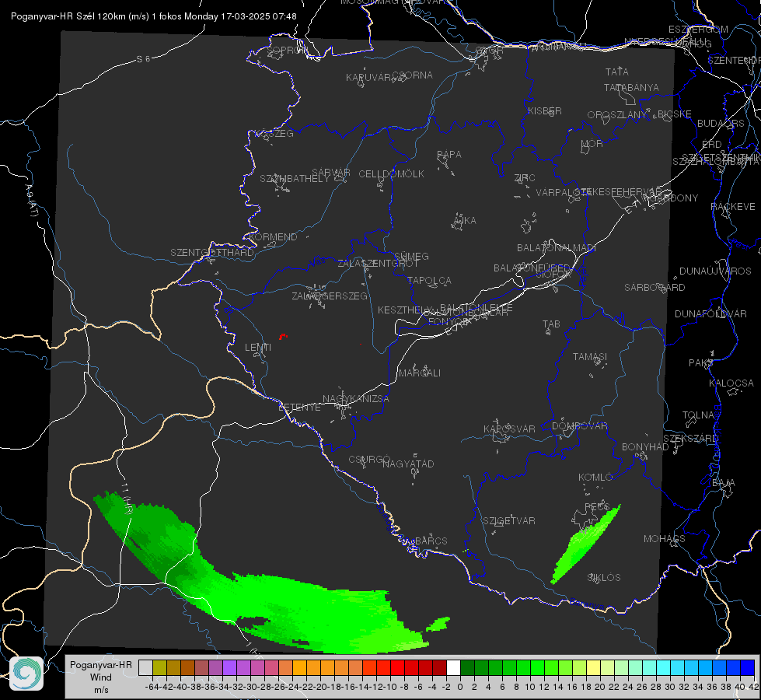Select the TAB town label
The image size is (761, 700).
[x=551, y=324]
